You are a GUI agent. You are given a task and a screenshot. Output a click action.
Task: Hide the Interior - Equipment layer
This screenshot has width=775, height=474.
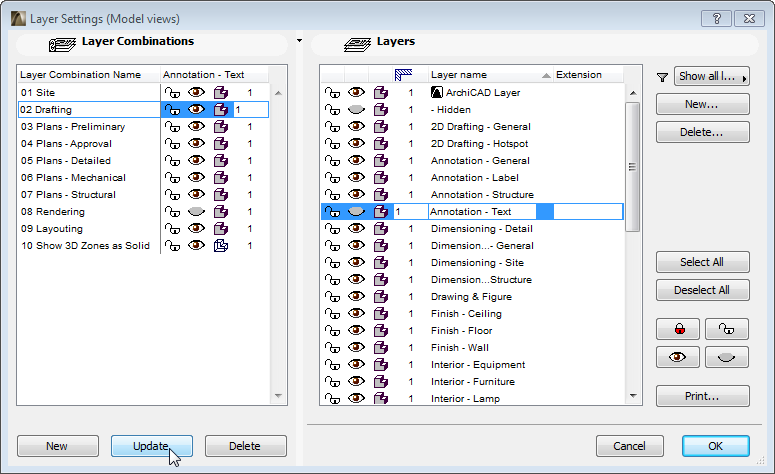click(x=356, y=364)
